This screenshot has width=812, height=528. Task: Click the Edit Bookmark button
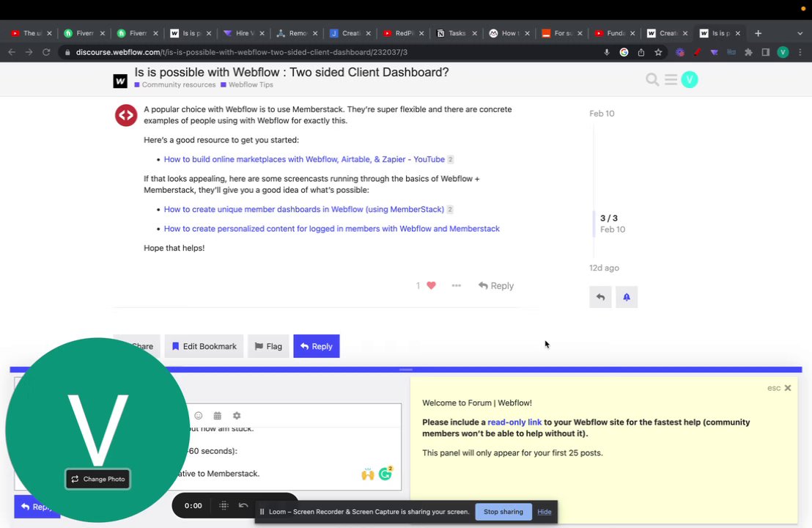(204, 346)
